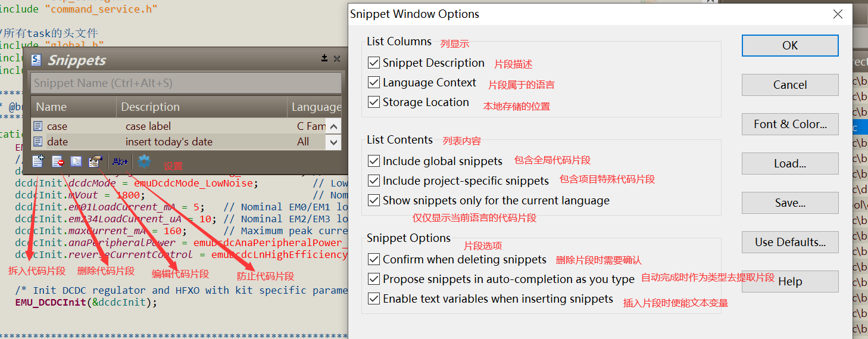Sort by the Description column header

[201, 107]
